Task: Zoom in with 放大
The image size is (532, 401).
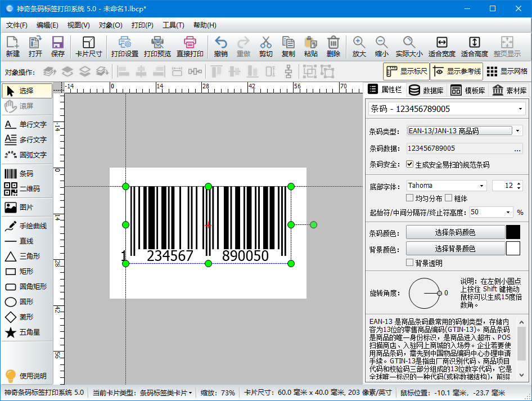Action: (359, 47)
